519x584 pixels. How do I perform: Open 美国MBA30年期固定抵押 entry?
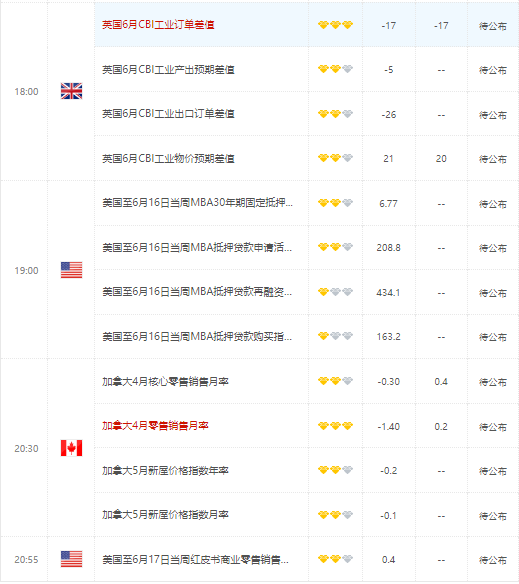pyautogui.click(x=197, y=203)
